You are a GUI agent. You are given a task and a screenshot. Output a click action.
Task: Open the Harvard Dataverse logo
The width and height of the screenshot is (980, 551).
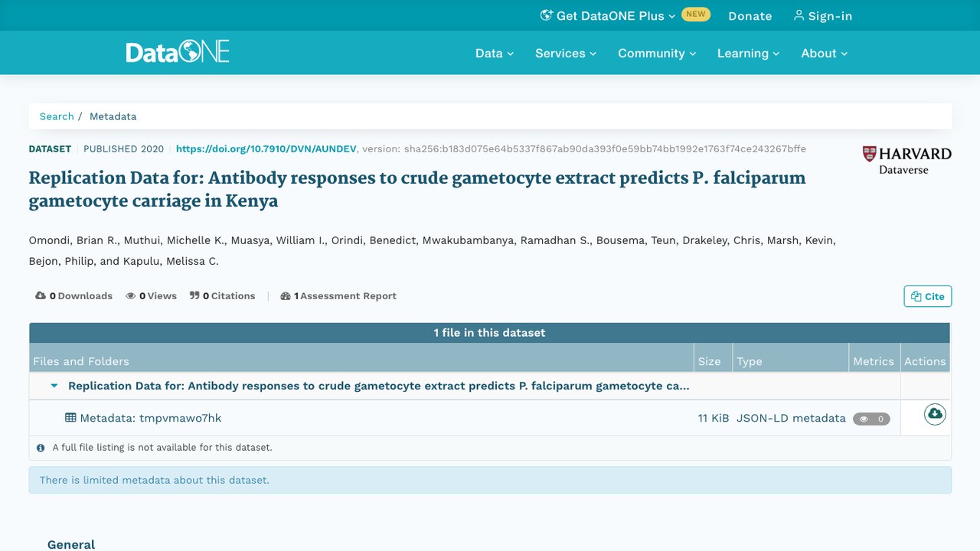(907, 160)
